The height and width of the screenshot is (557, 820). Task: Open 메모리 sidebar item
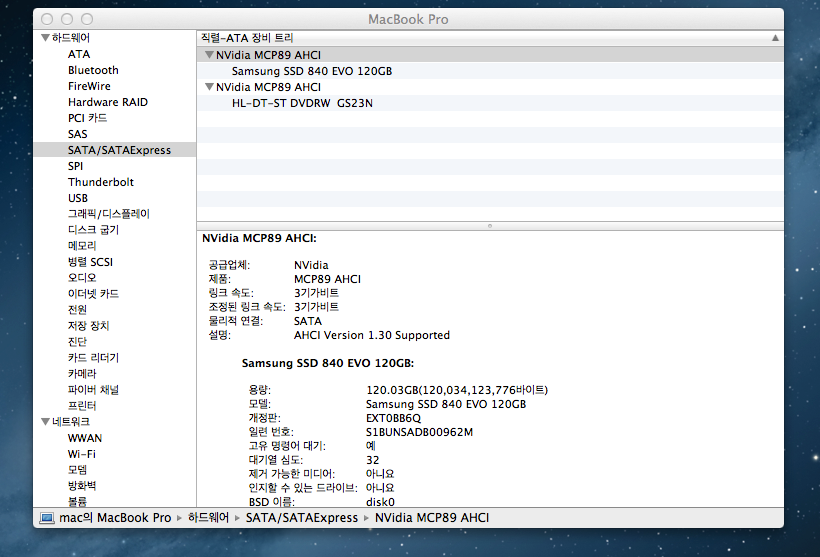coord(82,246)
